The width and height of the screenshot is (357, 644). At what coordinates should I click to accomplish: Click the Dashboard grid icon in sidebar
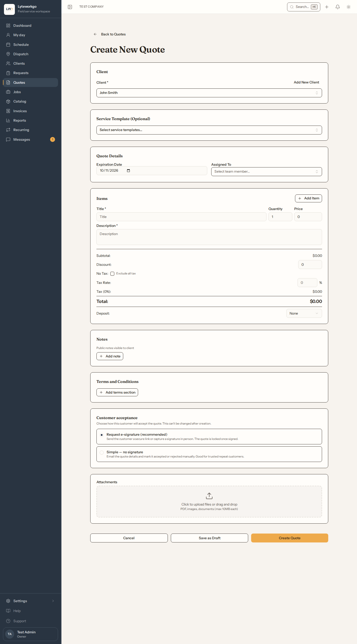pyautogui.click(x=8, y=26)
